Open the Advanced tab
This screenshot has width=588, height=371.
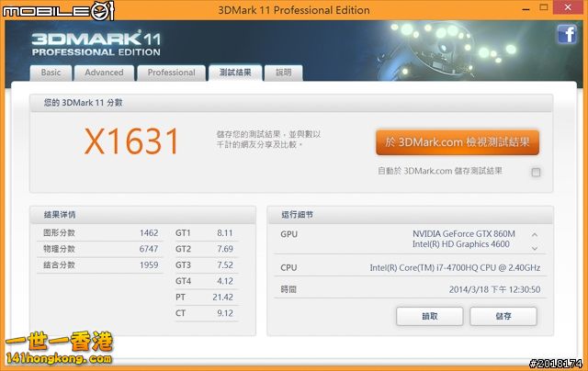pyautogui.click(x=104, y=73)
